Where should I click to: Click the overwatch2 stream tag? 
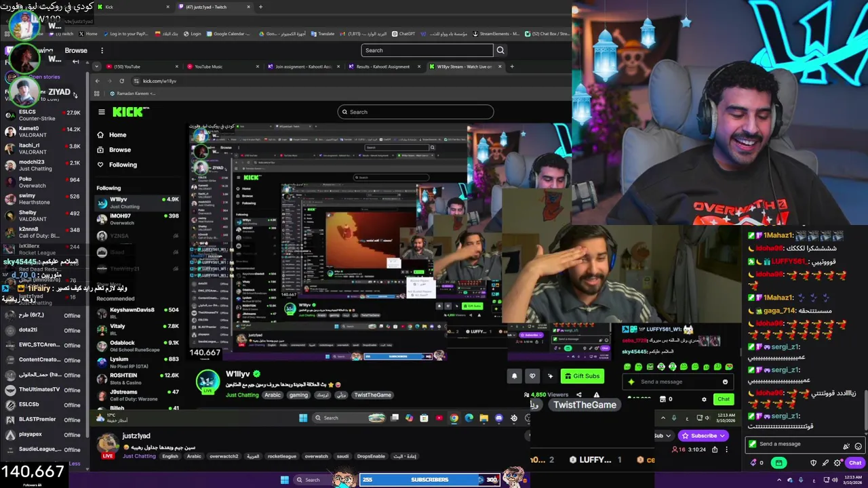pyautogui.click(x=225, y=456)
